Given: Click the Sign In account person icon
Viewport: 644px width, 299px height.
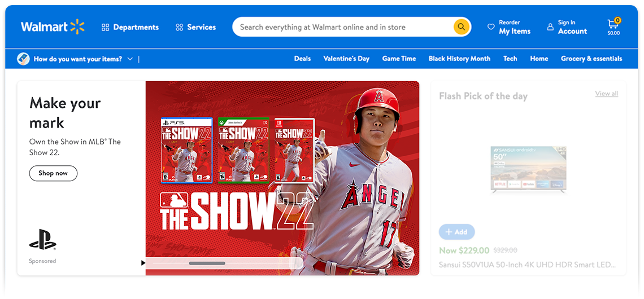Looking at the screenshot, I should [550, 27].
